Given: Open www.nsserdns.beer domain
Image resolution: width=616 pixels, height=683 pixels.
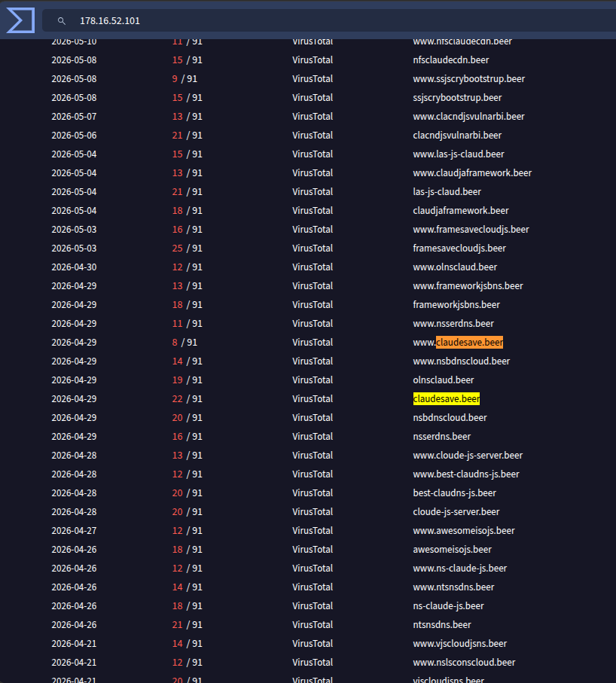Looking at the screenshot, I should [453, 323].
